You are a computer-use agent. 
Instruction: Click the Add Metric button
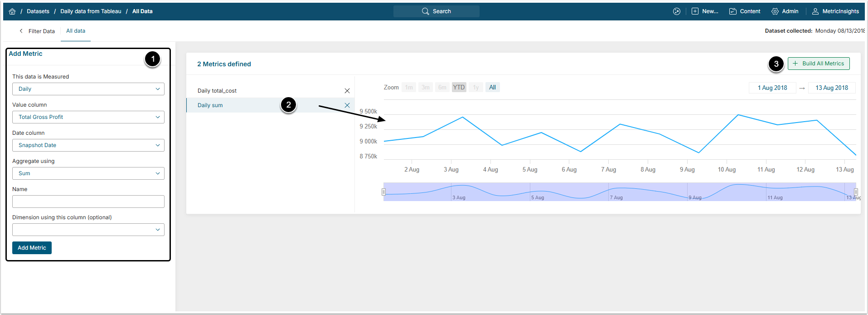pyautogui.click(x=32, y=248)
